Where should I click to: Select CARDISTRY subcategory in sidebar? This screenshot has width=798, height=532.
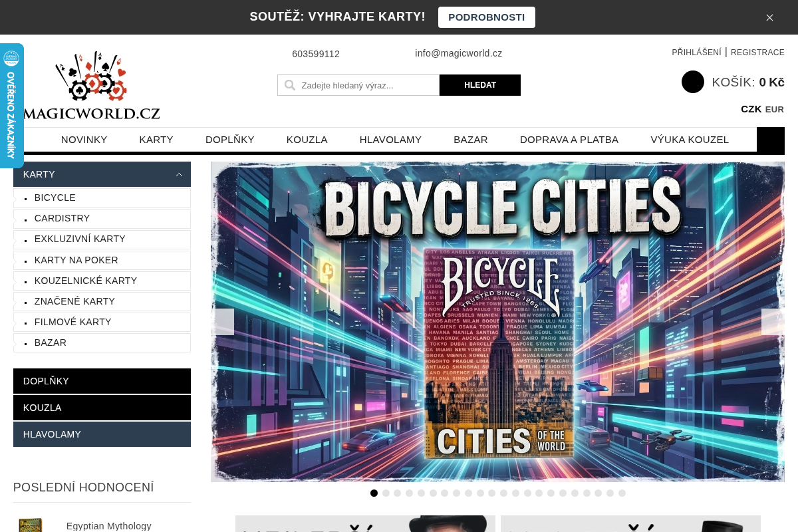coord(102,218)
